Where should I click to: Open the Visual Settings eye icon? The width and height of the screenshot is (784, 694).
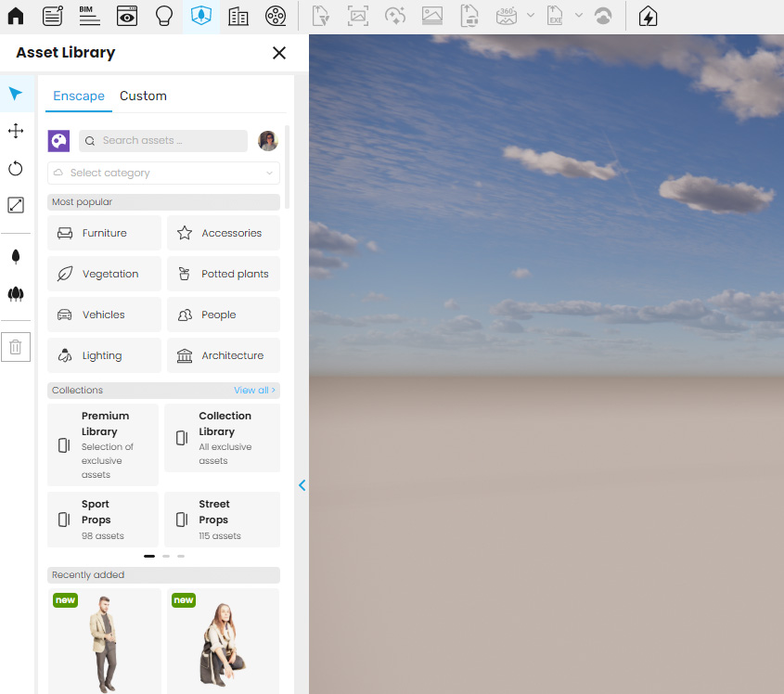click(x=127, y=16)
